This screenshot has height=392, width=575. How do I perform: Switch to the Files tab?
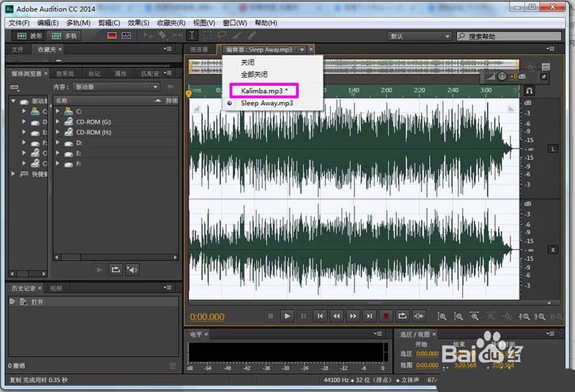click(17, 50)
